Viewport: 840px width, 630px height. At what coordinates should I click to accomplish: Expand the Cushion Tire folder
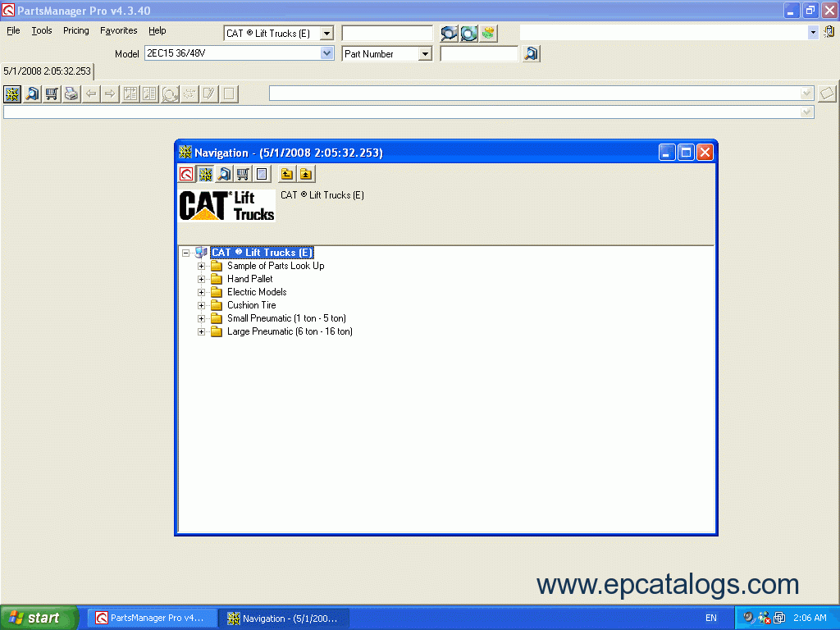[x=202, y=305]
